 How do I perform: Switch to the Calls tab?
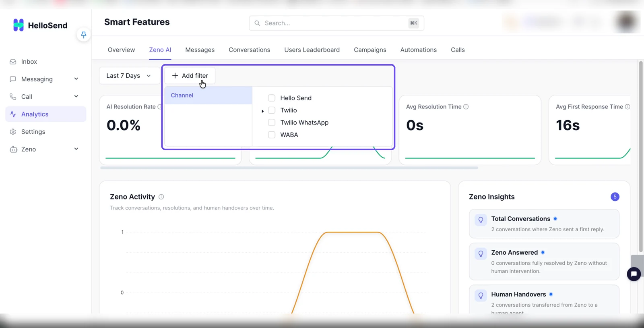click(458, 50)
